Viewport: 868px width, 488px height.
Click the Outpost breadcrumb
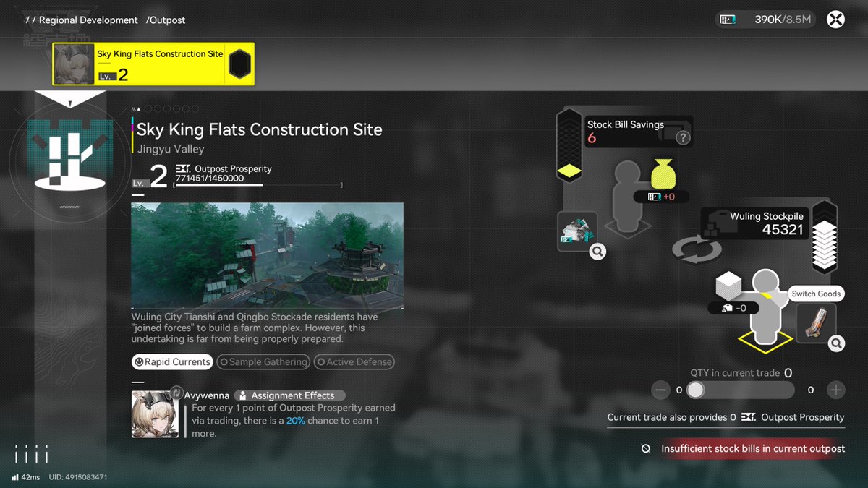pyautogui.click(x=166, y=20)
